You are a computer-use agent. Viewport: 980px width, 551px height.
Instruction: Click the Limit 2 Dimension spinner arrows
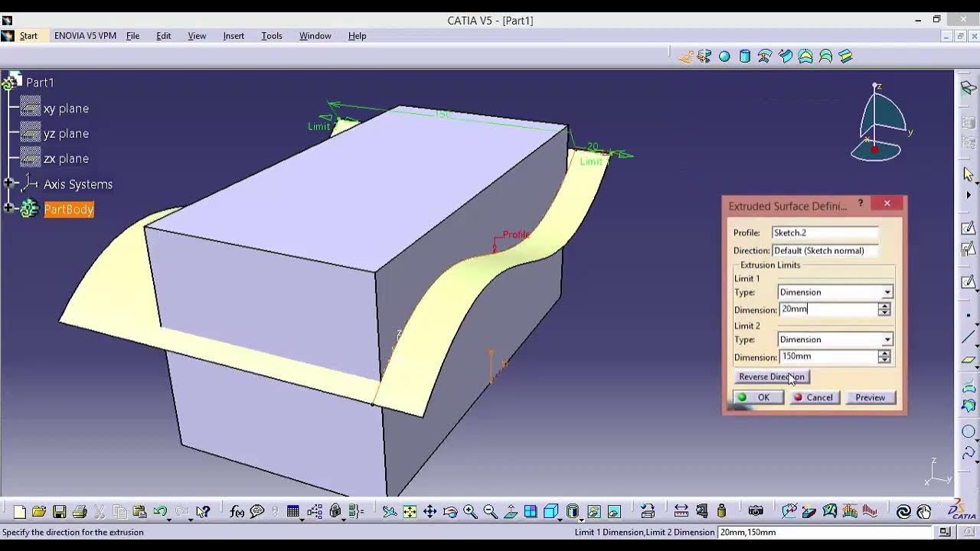884,357
